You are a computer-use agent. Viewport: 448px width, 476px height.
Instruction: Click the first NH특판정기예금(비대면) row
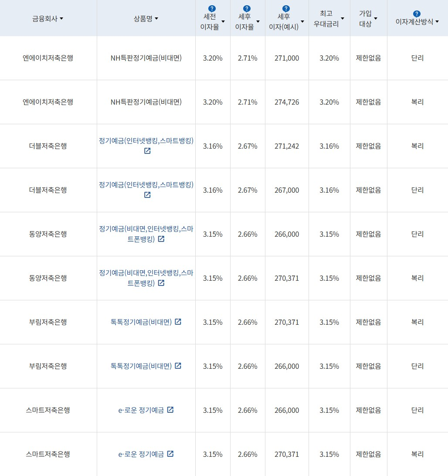point(146,58)
